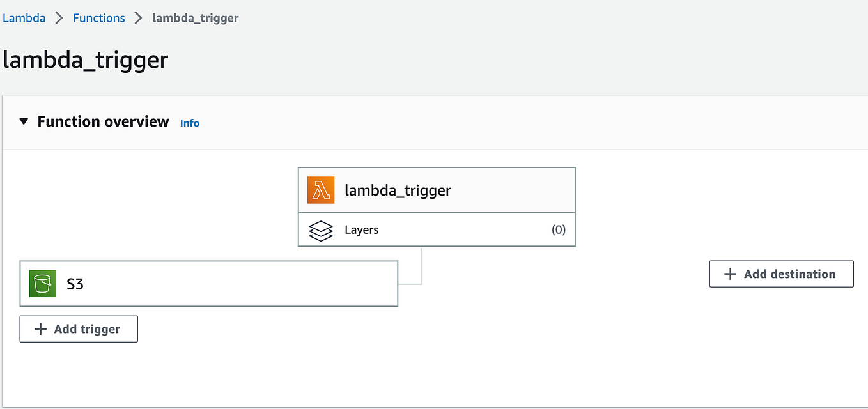Select the Layers icon under lambda_trigger
Image resolution: width=868 pixels, height=409 pixels.
click(x=320, y=229)
